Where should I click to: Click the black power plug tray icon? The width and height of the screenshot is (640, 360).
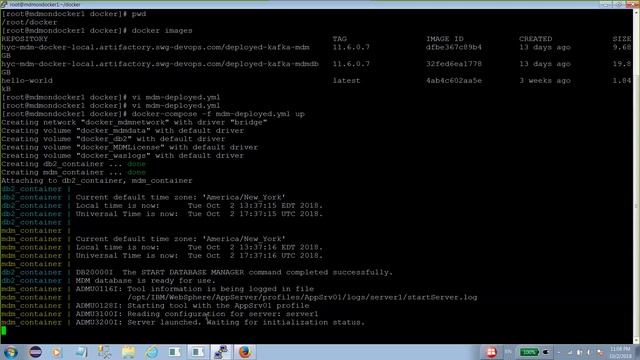[x=546, y=352]
